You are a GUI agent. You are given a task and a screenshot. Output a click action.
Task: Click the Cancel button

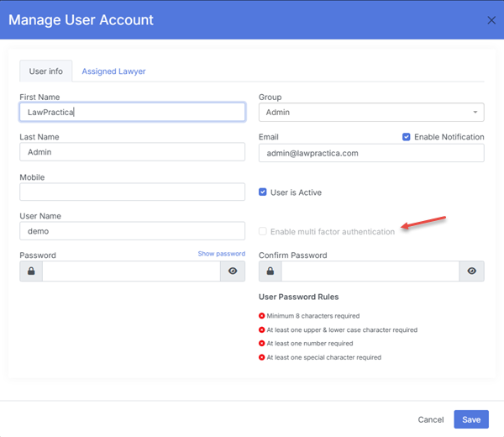point(430,419)
